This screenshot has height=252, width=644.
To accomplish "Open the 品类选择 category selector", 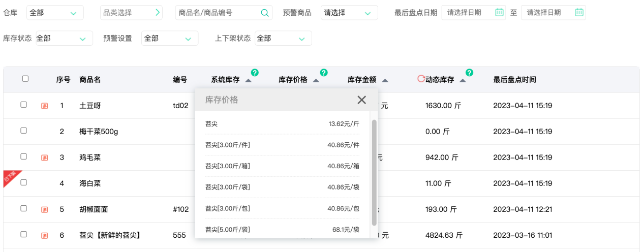I will click(x=131, y=13).
